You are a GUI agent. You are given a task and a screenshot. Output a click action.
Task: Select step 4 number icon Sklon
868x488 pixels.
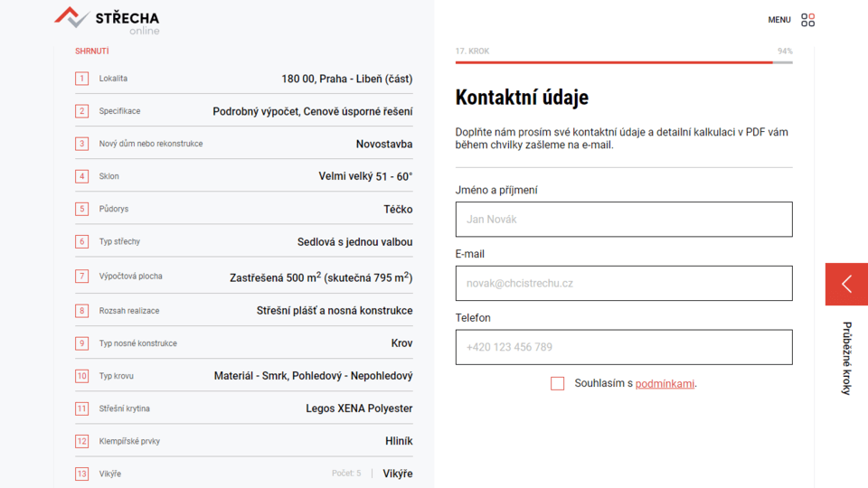point(82,176)
